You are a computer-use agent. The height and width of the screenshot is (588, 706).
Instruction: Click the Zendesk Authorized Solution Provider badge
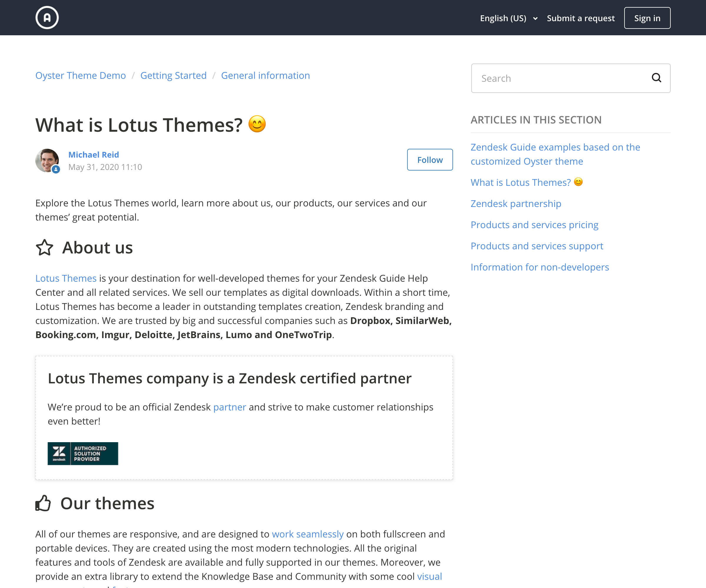pos(83,453)
